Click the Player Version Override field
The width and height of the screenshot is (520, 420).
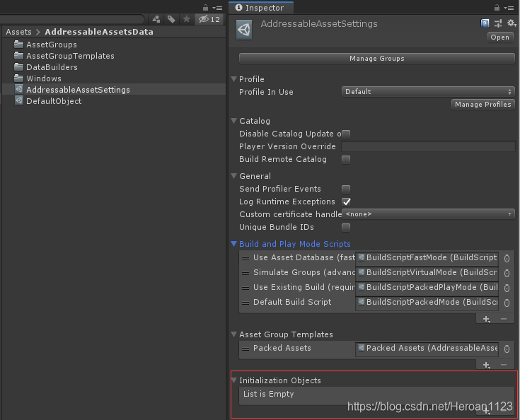click(x=428, y=146)
